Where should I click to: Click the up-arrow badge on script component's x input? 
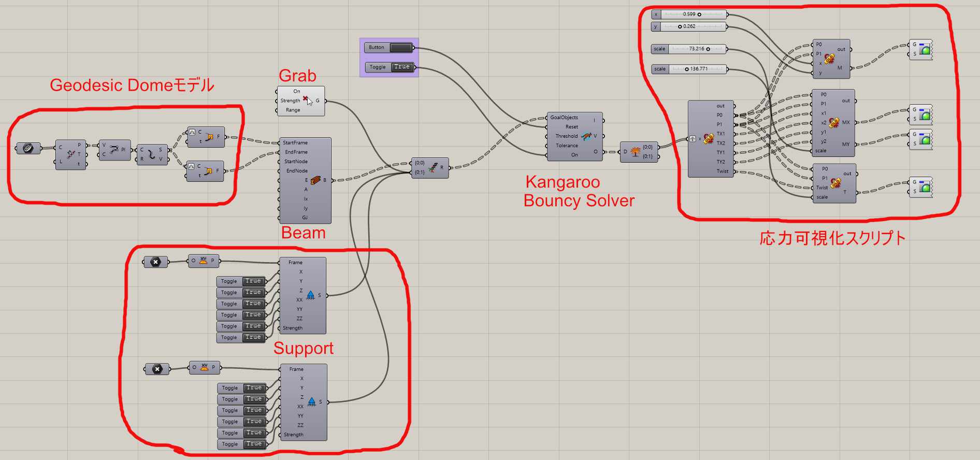(693, 139)
